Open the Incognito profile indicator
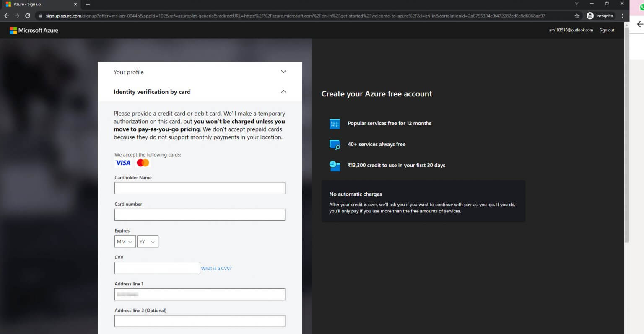 click(600, 16)
